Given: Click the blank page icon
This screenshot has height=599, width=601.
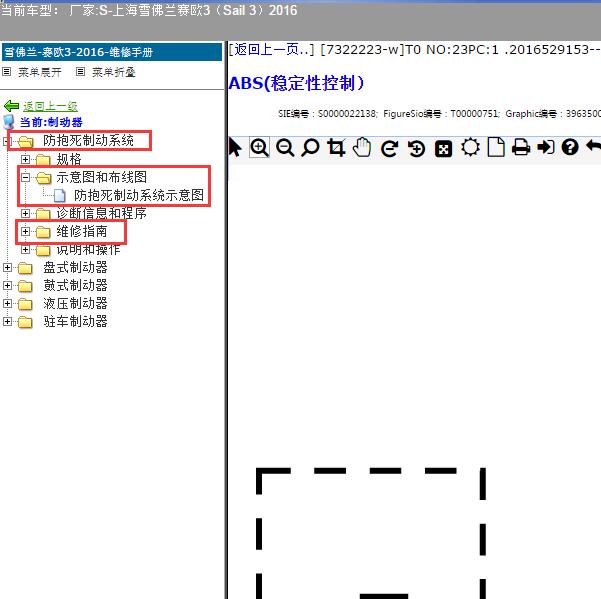Looking at the screenshot, I should coord(496,148).
